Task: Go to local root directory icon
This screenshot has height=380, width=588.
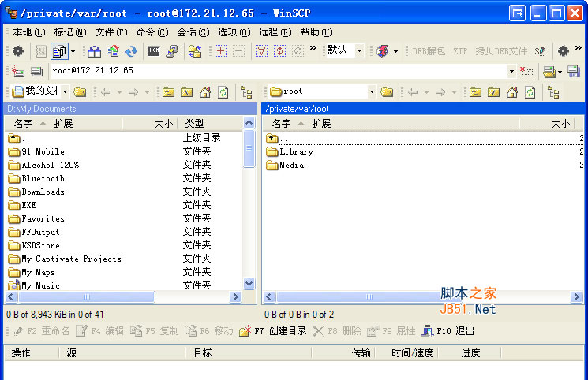Action: pos(186,91)
